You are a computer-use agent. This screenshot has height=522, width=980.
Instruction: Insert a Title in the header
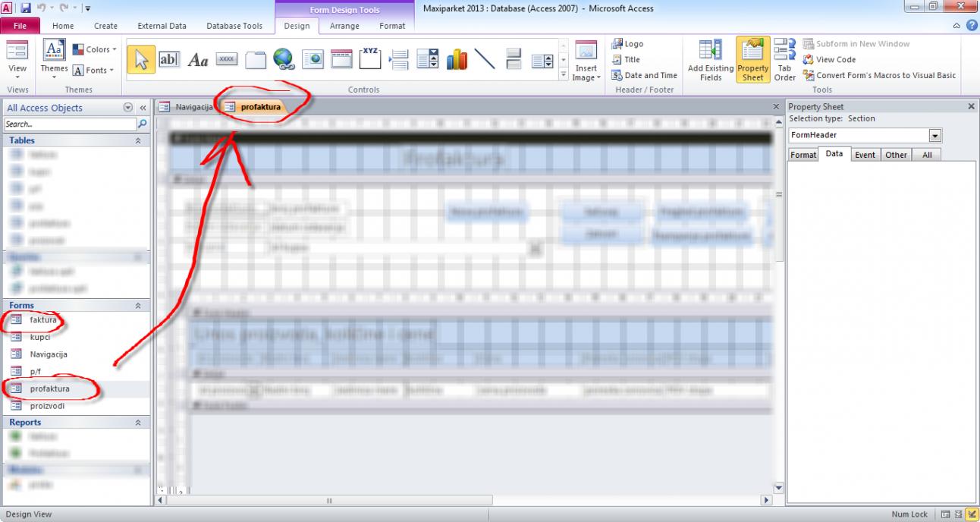(626, 59)
